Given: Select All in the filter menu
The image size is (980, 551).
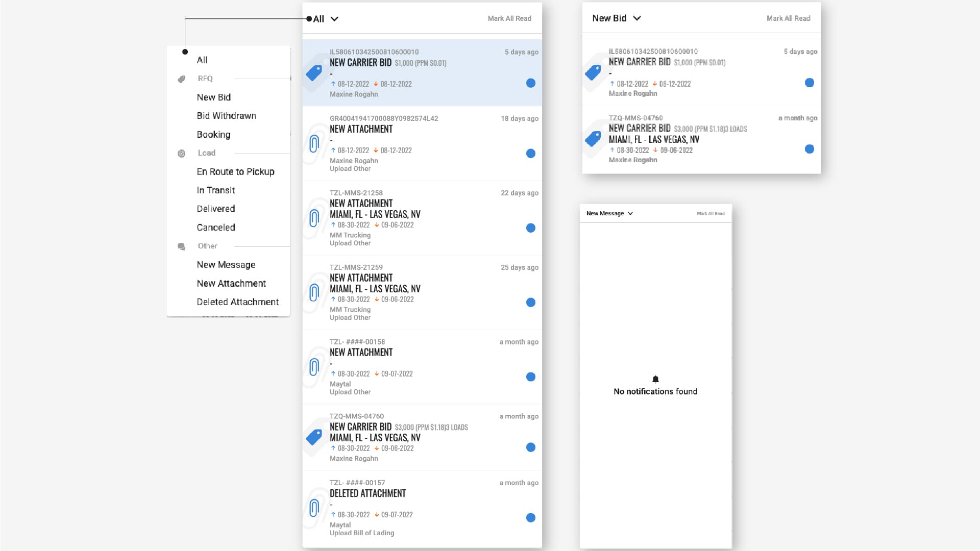Looking at the screenshot, I should [x=202, y=60].
